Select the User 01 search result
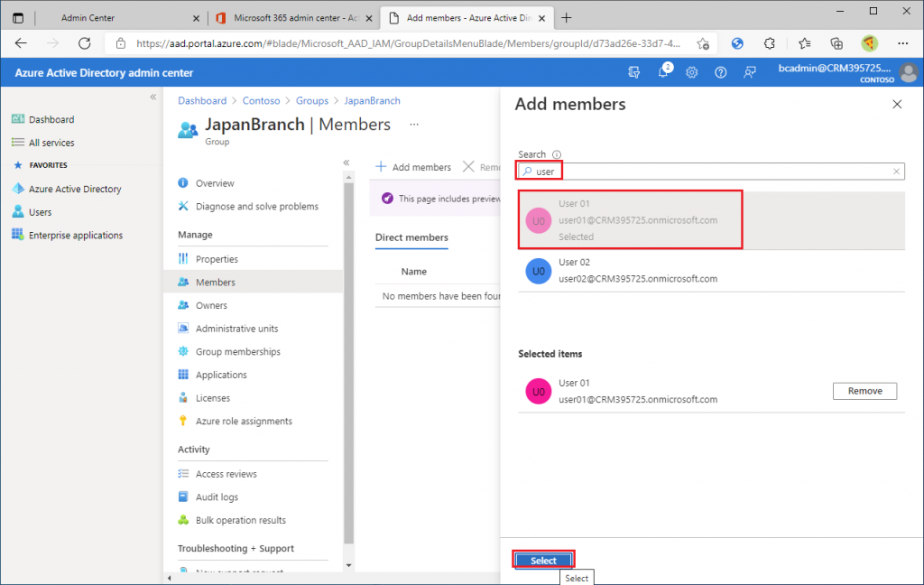Screen dimensions: 924x585 711,220
